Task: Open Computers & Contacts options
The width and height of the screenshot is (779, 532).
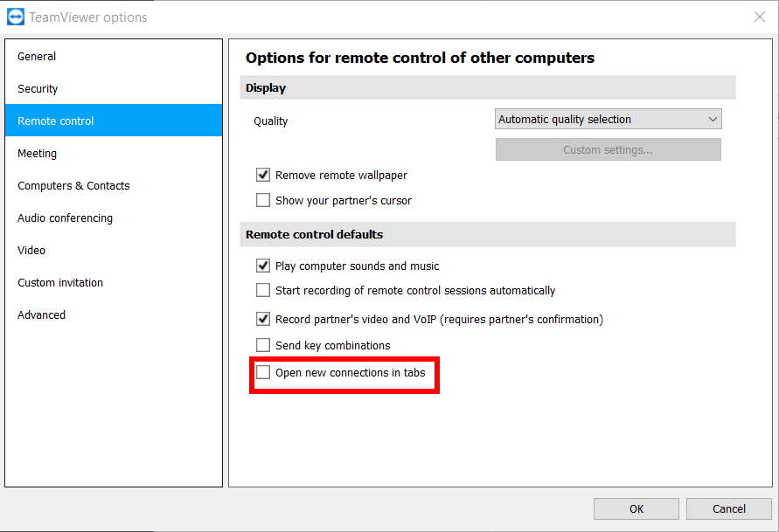Action: click(x=114, y=185)
